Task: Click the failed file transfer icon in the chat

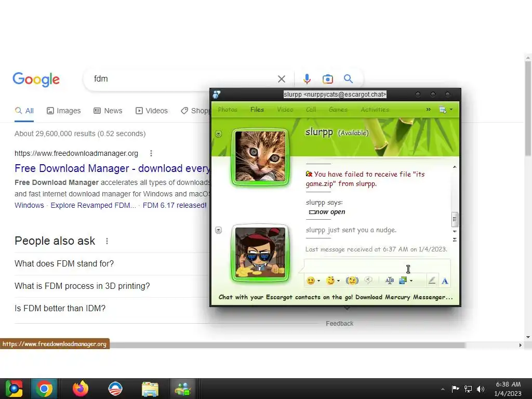Action: [x=309, y=174]
